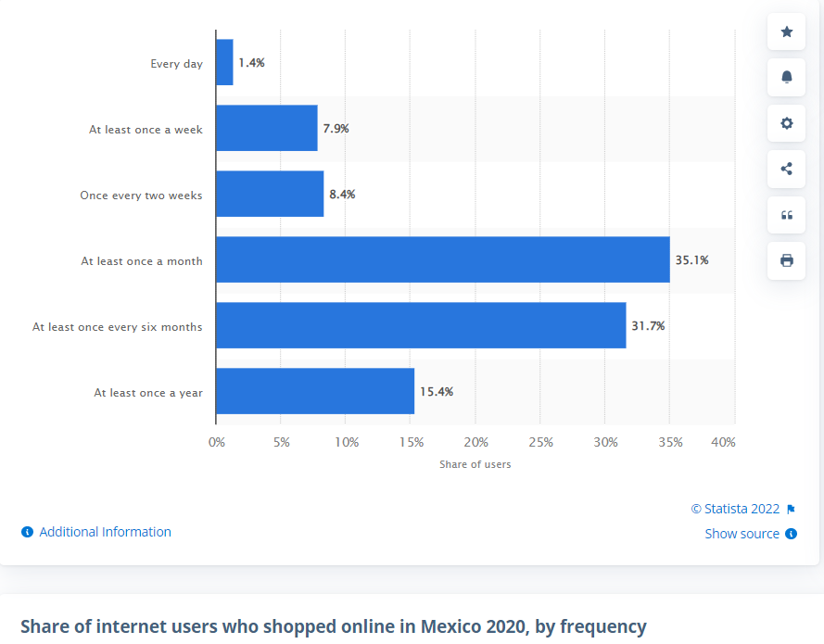Select the 'At least once a week' bar

pyautogui.click(x=267, y=128)
